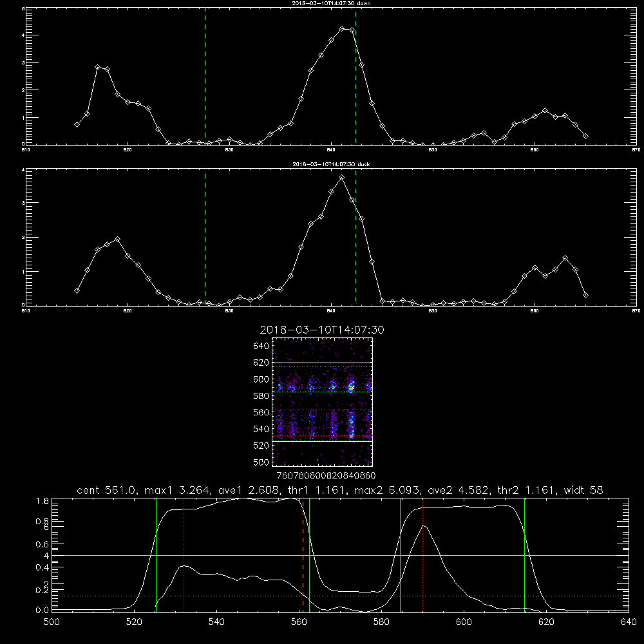Click the 'cent 561.0' value
This screenshot has width=644, height=644.
point(106,490)
